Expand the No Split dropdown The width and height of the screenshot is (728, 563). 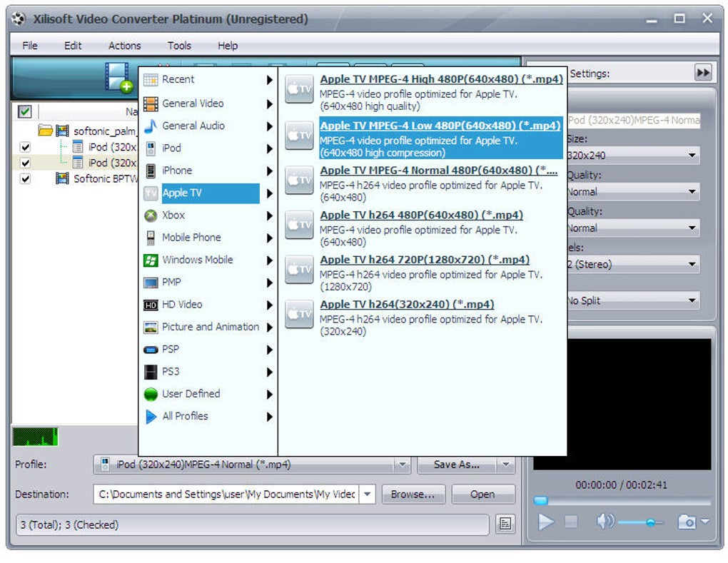coord(692,300)
